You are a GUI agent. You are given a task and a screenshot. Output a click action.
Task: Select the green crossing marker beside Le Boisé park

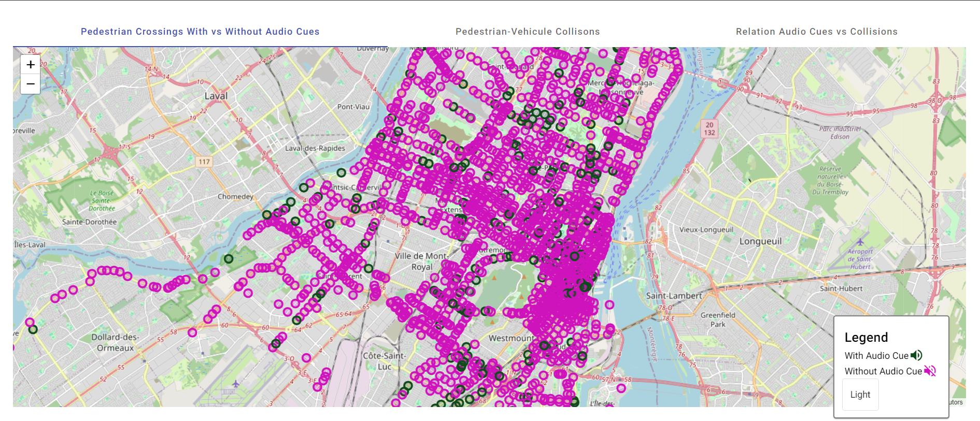pos(229,258)
